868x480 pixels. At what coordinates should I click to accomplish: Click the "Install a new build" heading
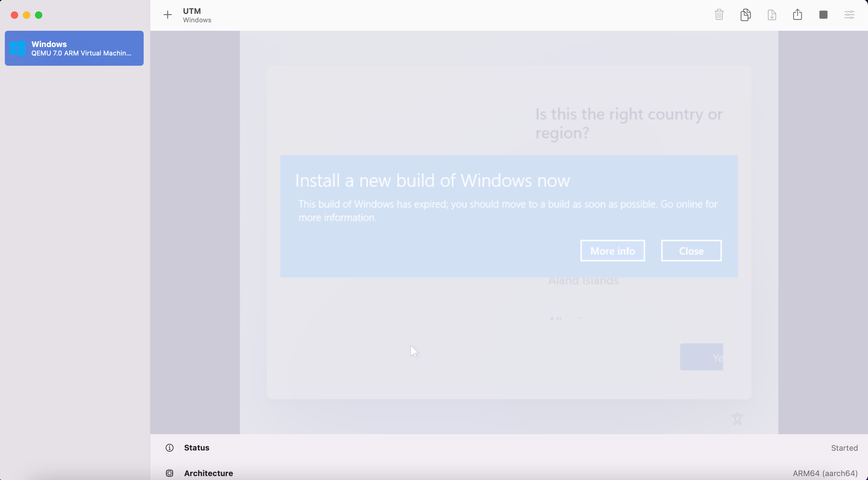tap(433, 180)
